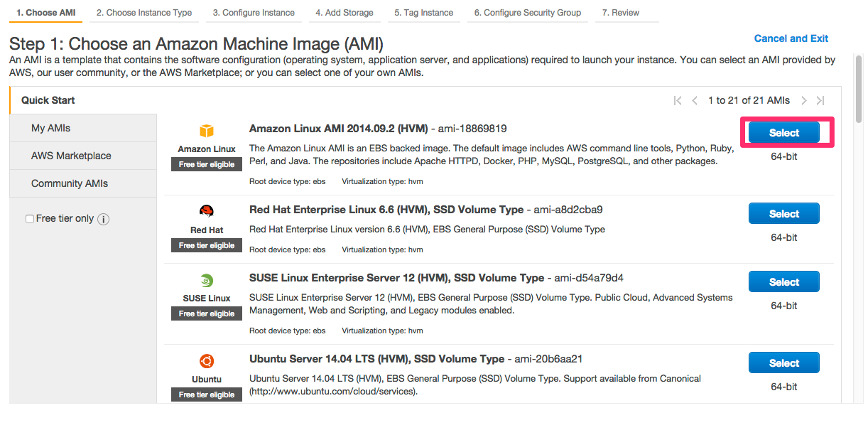
Task: Go to next page of AMIs
Action: tap(804, 101)
